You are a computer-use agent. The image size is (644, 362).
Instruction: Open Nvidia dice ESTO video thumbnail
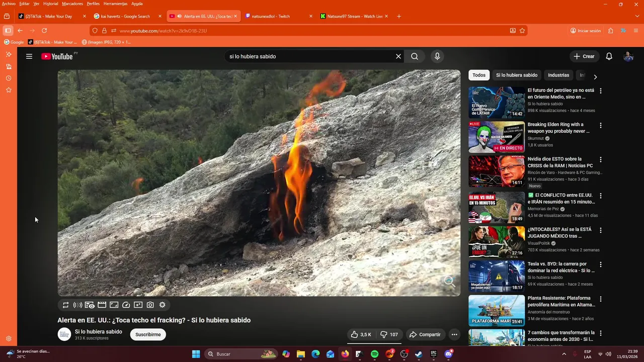pyautogui.click(x=497, y=171)
